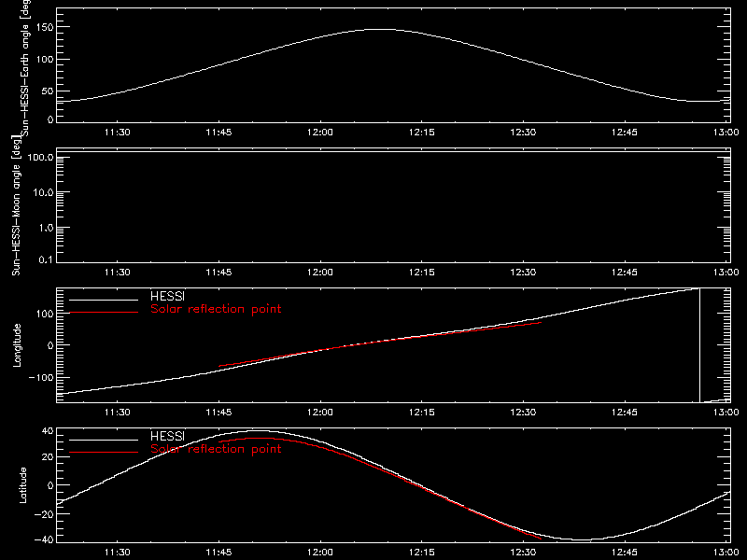Image resolution: width=747 pixels, height=560 pixels.
Task: Click 12:45 time label under Moon angle plot
Action: click(625, 272)
